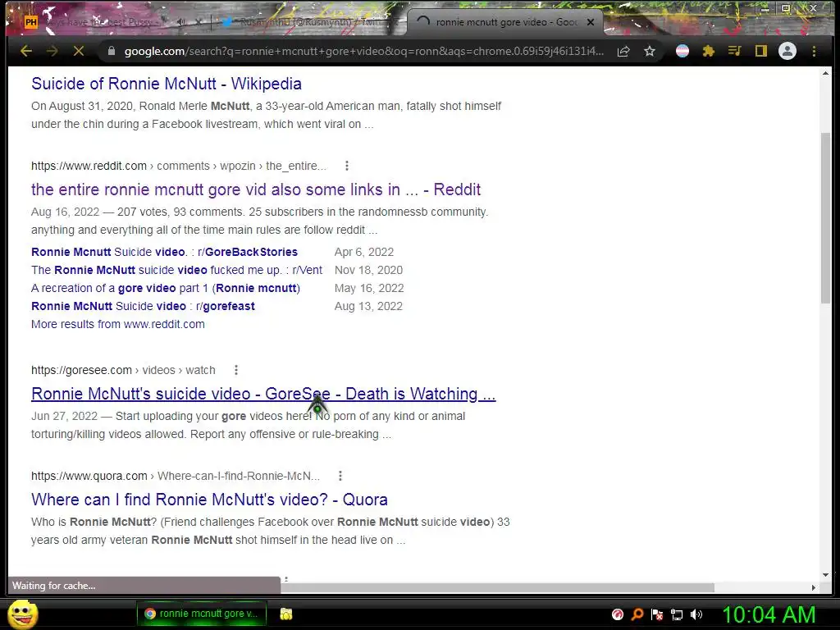Viewport: 840px width, 630px height.
Task: Click the 10:04 AM taskbar clock
Action: (x=769, y=614)
